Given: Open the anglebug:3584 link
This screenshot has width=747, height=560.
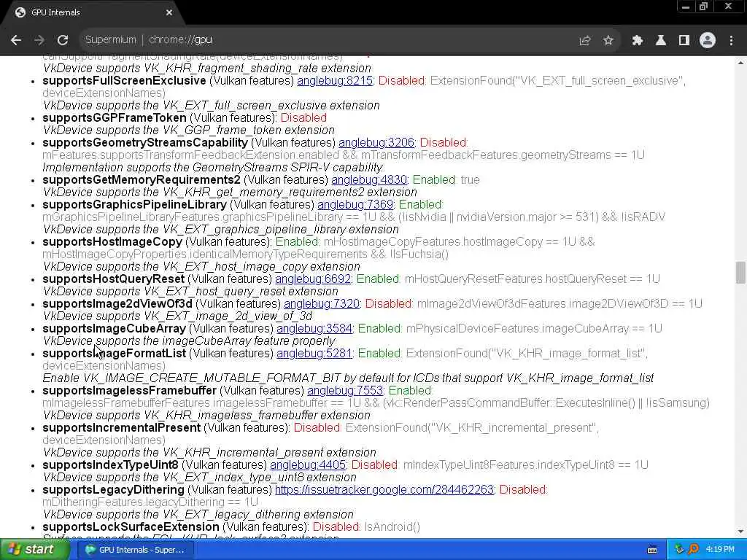Looking at the screenshot, I should click(x=314, y=328).
